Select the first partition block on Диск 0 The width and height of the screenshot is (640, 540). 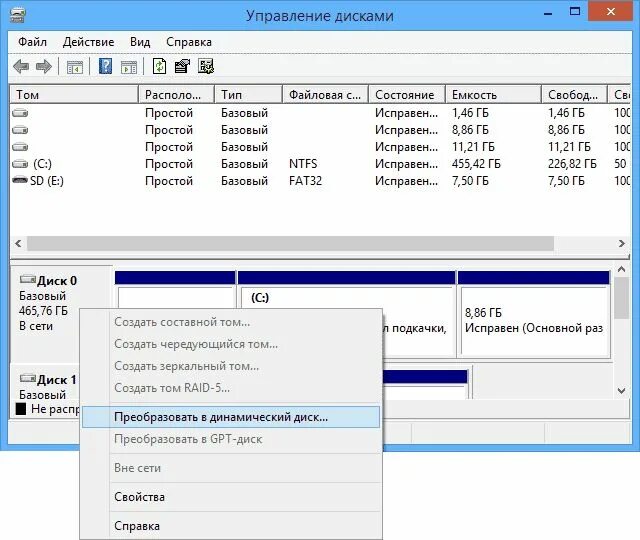175,291
